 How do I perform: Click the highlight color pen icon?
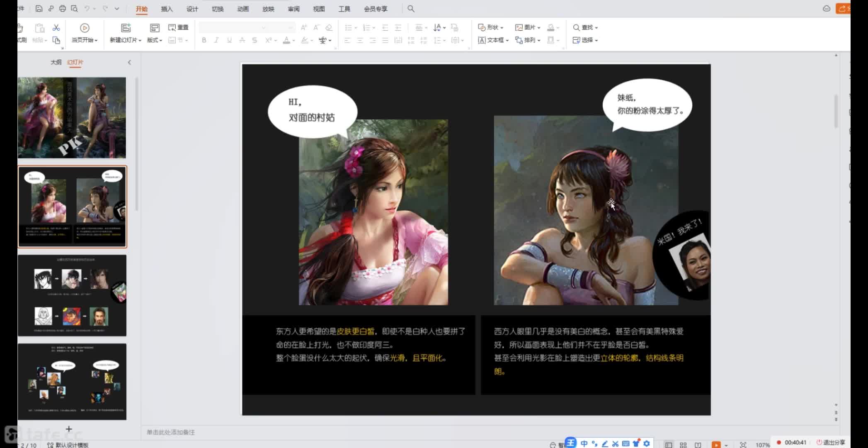[305, 40]
